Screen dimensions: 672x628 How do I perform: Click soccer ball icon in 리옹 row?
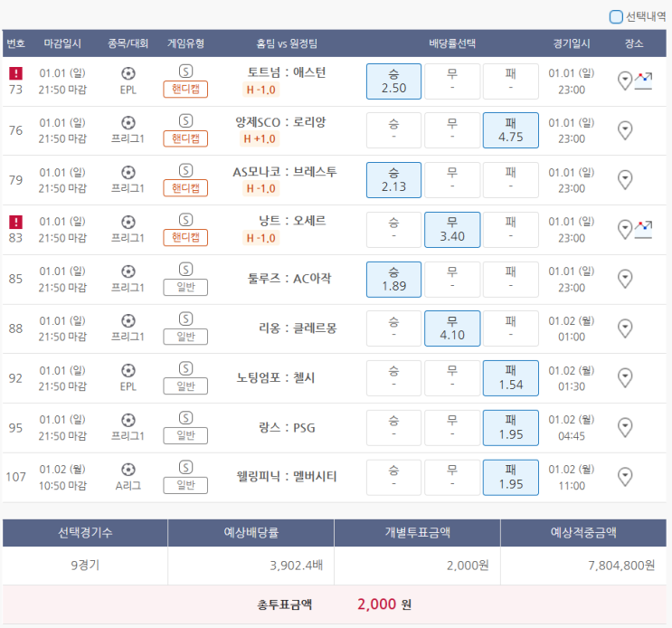pyautogui.click(x=128, y=320)
